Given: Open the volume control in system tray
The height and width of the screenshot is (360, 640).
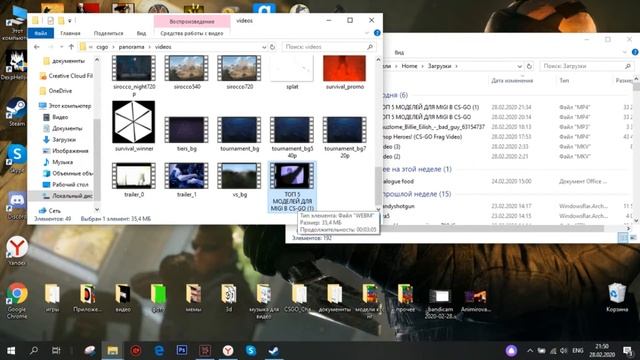Looking at the screenshot, I should pyautogui.click(x=564, y=351).
